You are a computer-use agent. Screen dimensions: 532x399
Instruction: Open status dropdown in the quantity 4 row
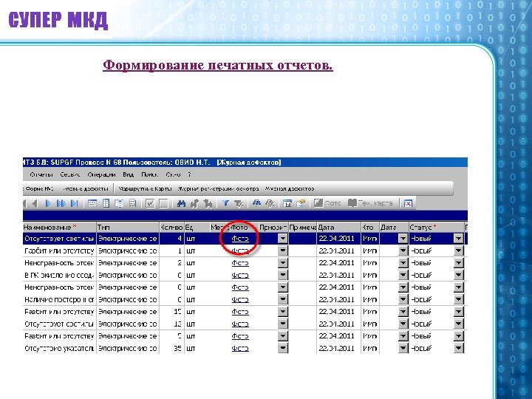pos(458,239)
